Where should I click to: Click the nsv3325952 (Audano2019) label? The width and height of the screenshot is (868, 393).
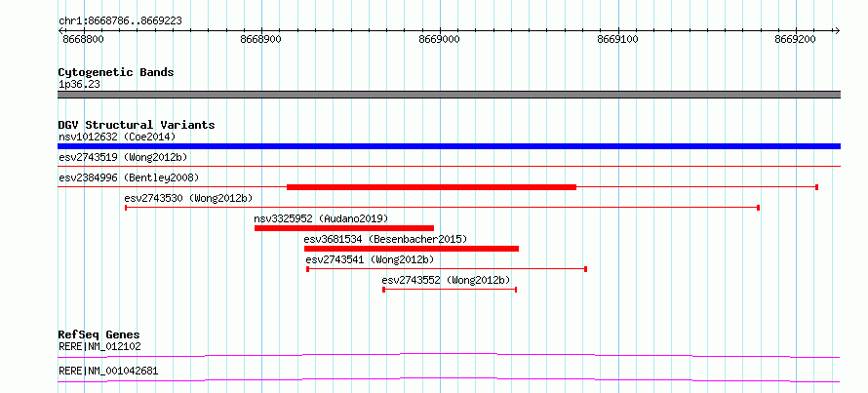pos(321,218)
